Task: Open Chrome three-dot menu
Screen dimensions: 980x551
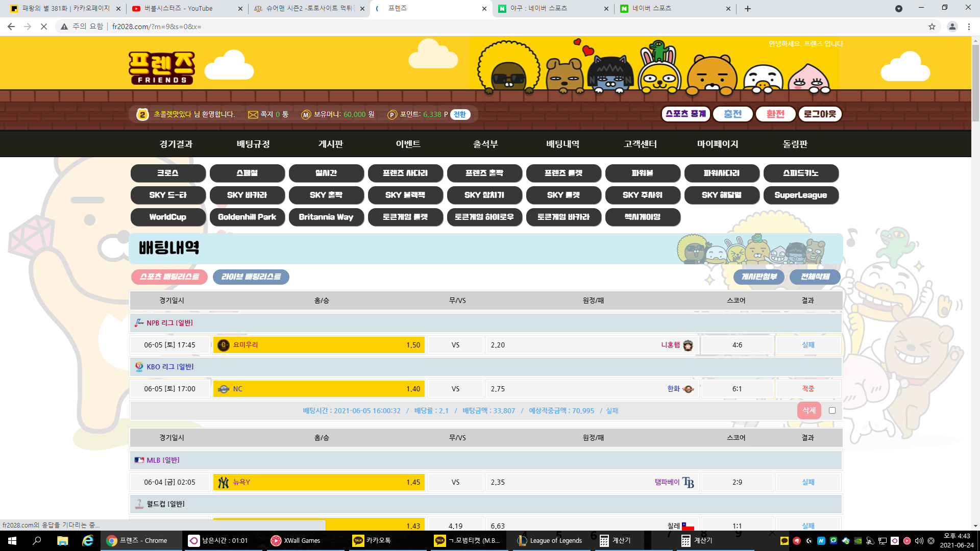Action: click(x=969, y=27)
